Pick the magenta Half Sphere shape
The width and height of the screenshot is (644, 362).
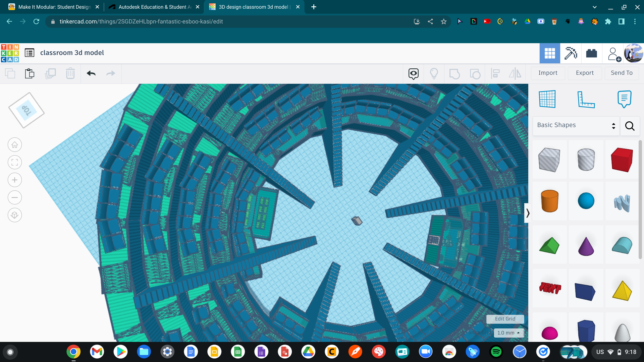(550, 333)
